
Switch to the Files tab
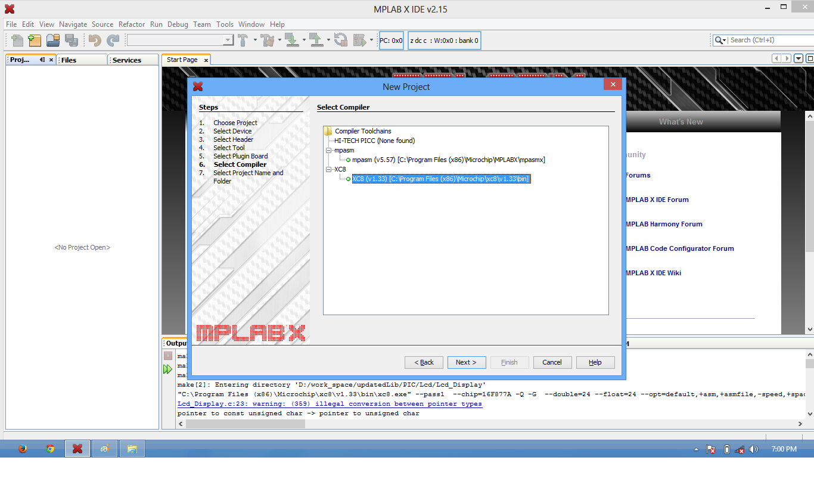[82, 60]
